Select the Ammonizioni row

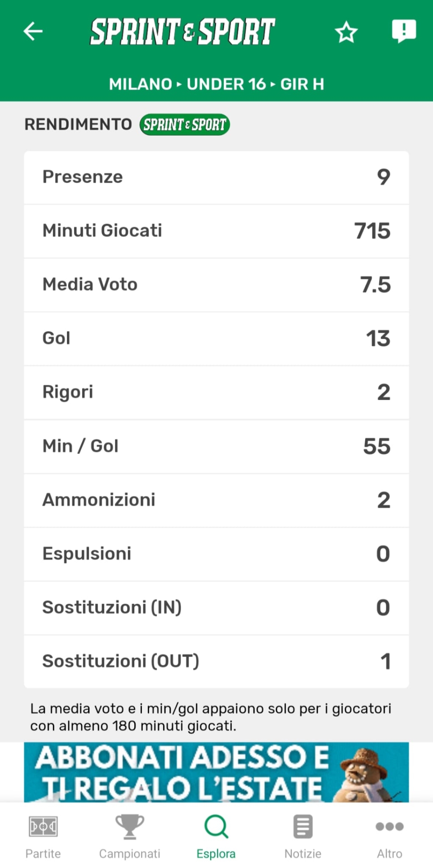[216, 500]
